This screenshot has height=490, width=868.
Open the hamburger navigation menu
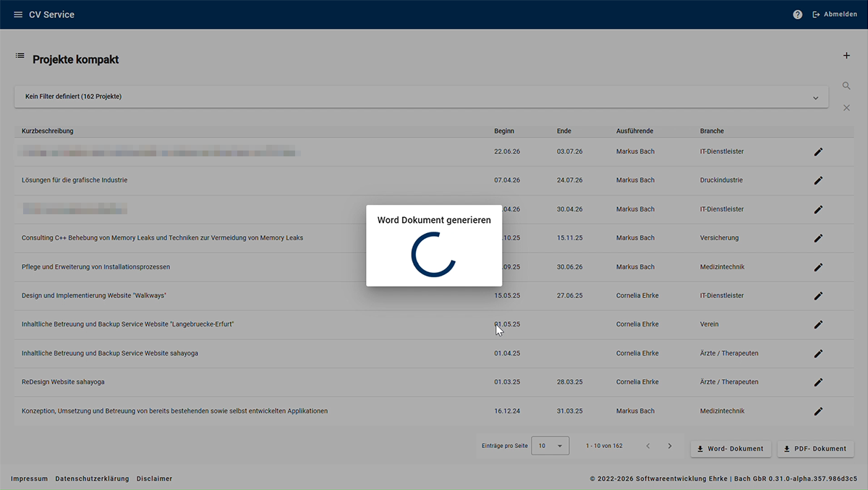point(18,14)
